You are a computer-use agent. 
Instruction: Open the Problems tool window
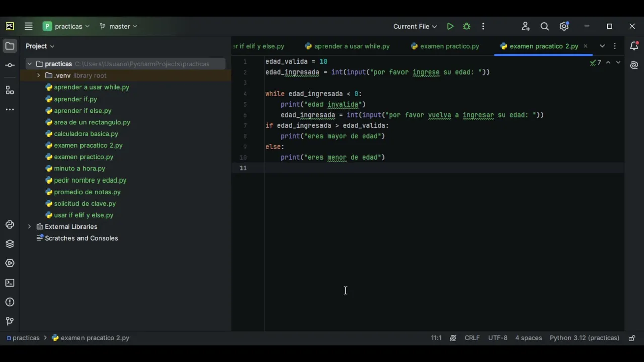[x=10, y=302]
